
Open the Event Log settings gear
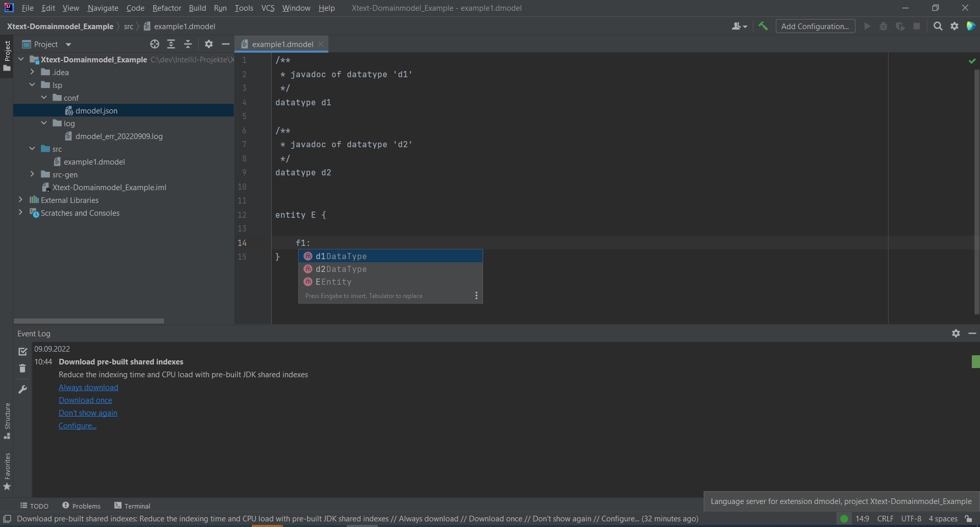coord(955,333)
